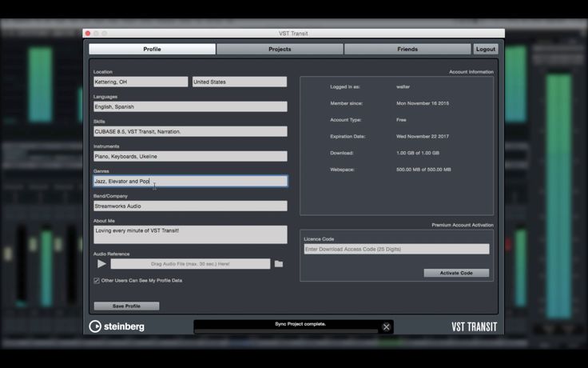
Task: Dismiss the Sync Project complete notification
Action: [x=386, y=327]
